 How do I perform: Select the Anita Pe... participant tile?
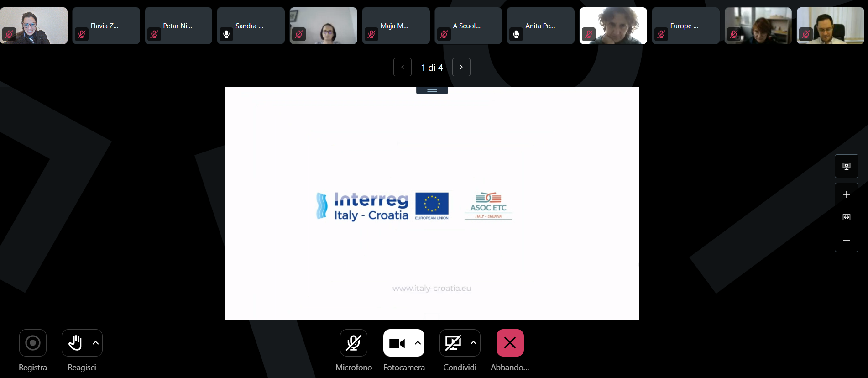coord(541,26)
